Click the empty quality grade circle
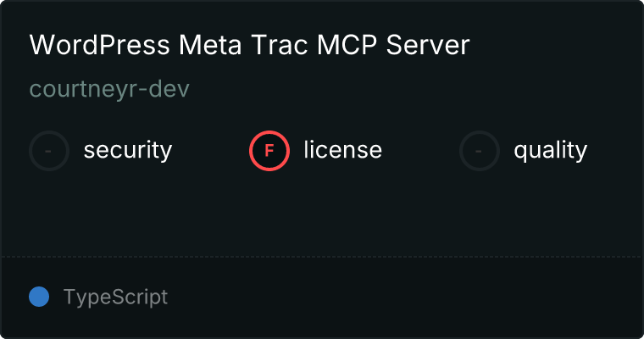This screenshot has height=339, width=644. (x=480, y=151)
